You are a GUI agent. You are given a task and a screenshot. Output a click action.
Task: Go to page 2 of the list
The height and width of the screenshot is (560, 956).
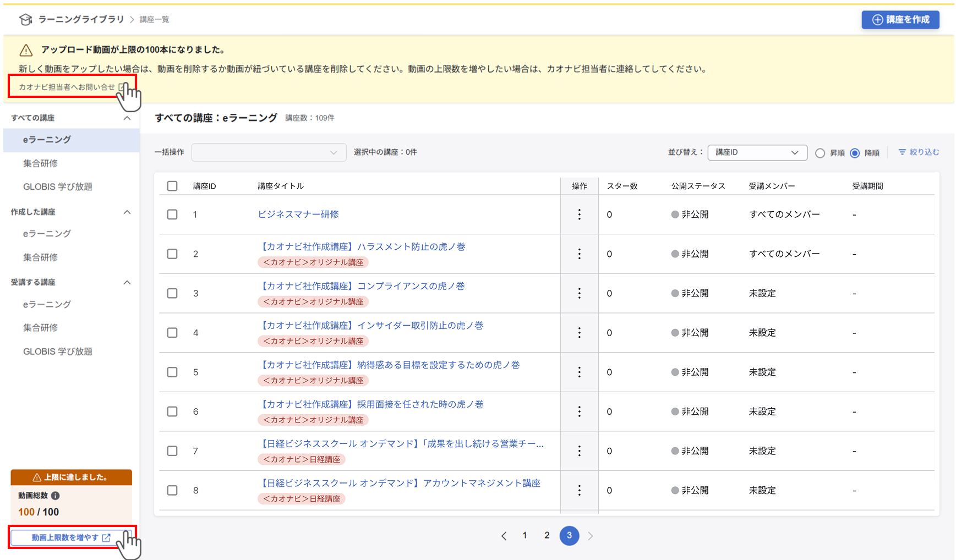547,535
